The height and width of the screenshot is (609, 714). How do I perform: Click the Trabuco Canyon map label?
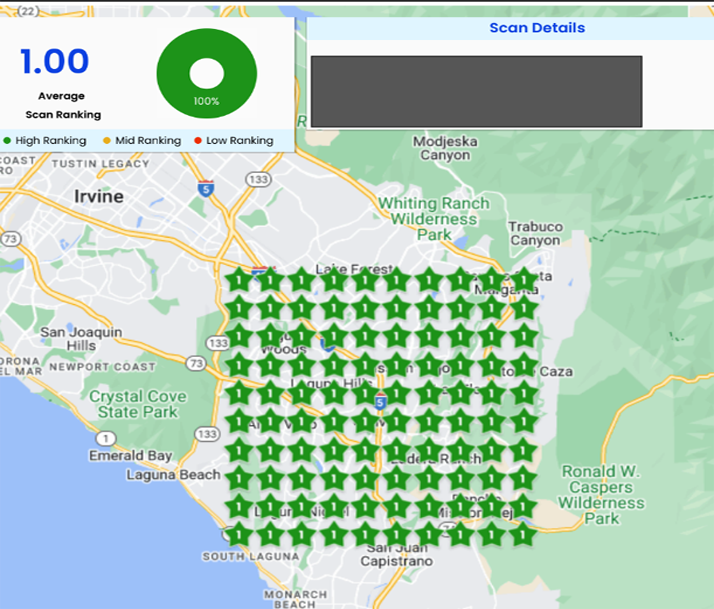pyautogui.click(x=535, y=233)
